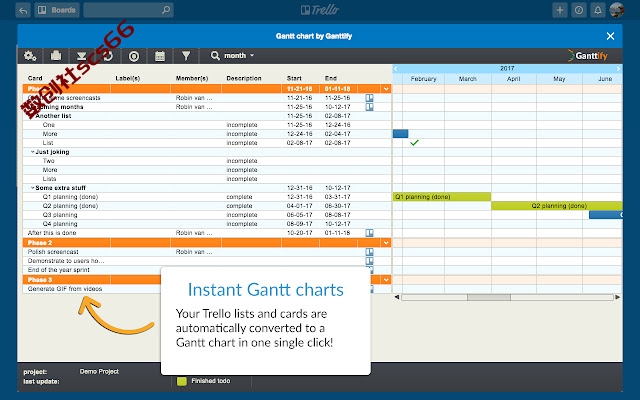640x400 pixels.
Task: Click the scrollbar right arrow under timeline
Action: click(618, 297)
